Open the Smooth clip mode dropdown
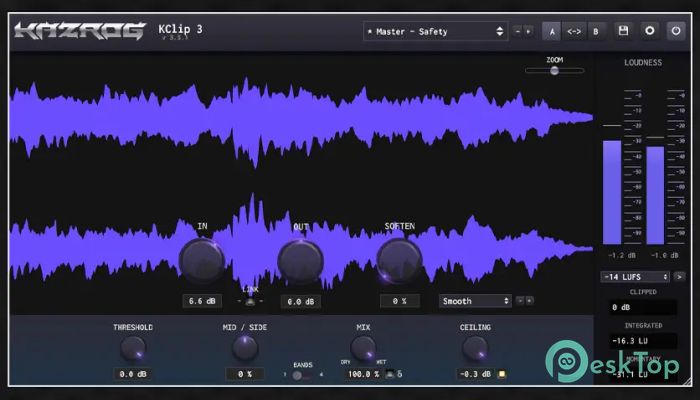Image resolution: width=700 pixels, height=400 pixels. click(x=475, y=301)
